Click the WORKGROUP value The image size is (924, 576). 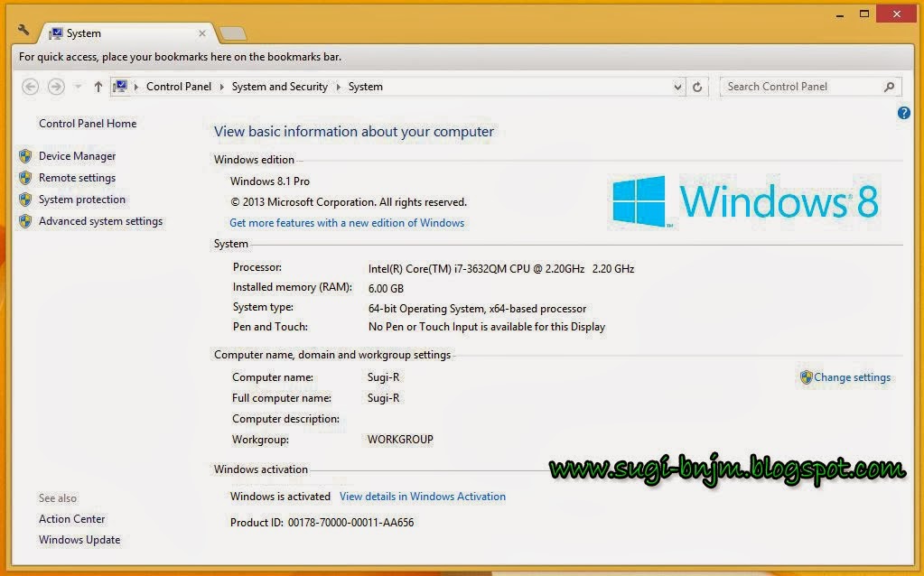tap(400, 440)
